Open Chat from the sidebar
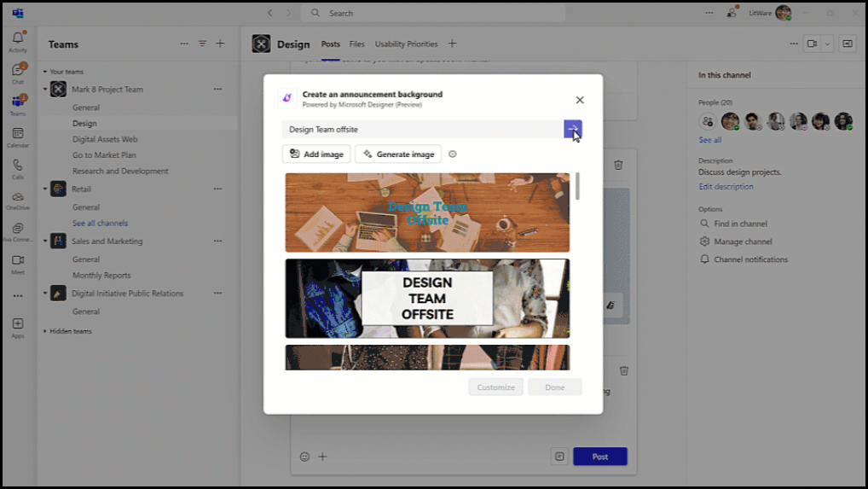The height and width of the screenshot is (489, 868). (17, 73)
